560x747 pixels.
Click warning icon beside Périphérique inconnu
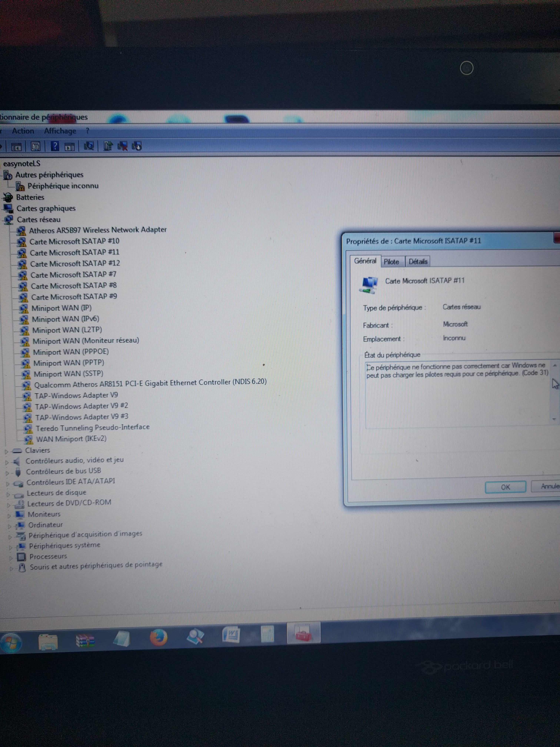pyautogui.click(x=20, y=186)
